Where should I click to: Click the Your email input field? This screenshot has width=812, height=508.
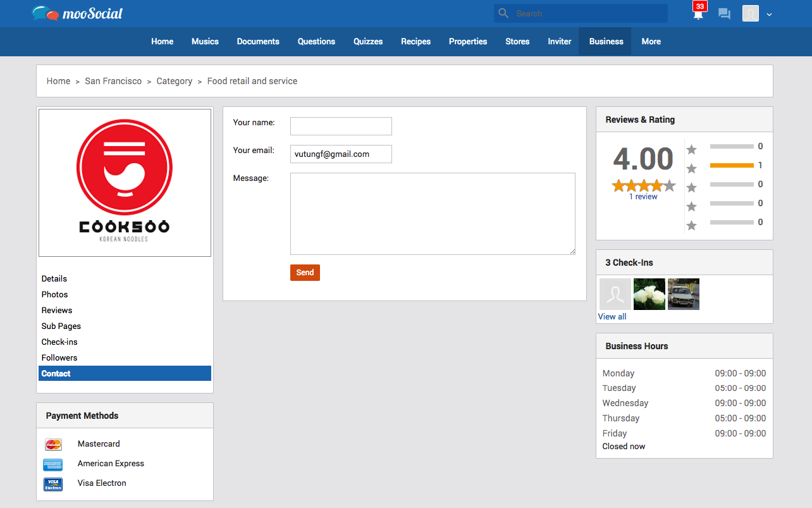point(341,154)
